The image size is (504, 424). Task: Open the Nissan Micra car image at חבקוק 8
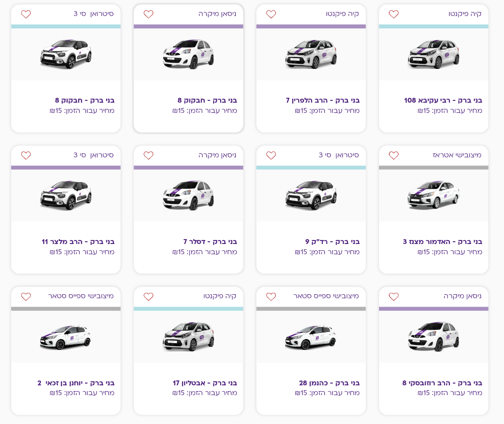click(188, 54)
